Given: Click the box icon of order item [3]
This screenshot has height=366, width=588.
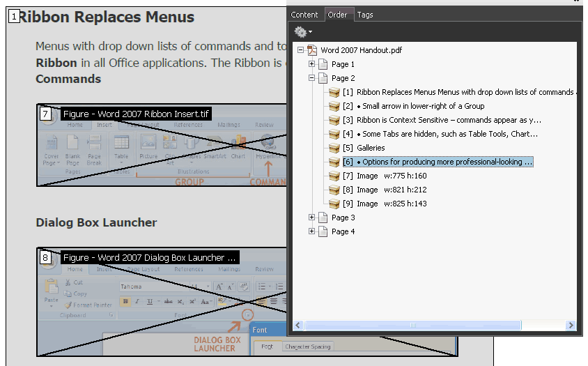Looking at the screenshot, I should [x=334, y=120].
